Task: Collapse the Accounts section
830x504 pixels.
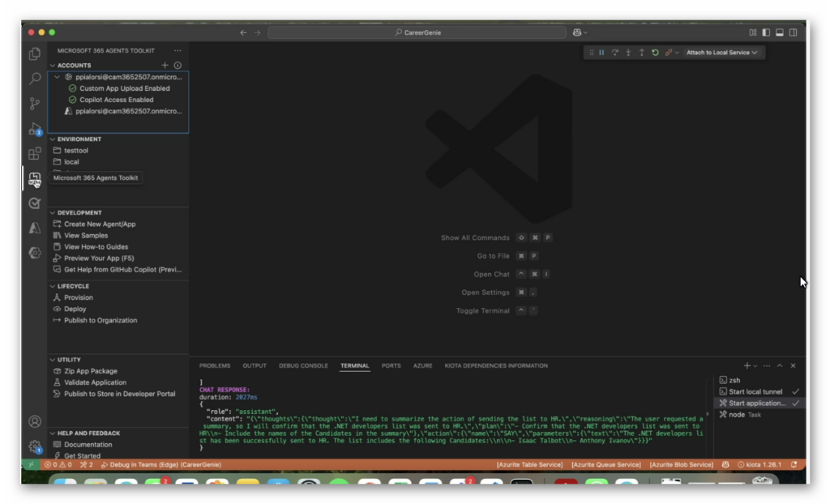Action: point(53,66)
